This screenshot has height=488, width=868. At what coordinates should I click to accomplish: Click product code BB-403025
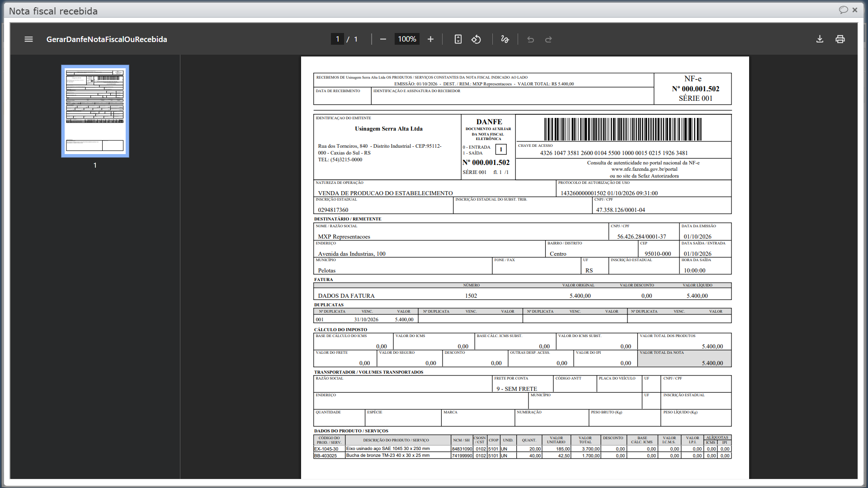[325, 456]
